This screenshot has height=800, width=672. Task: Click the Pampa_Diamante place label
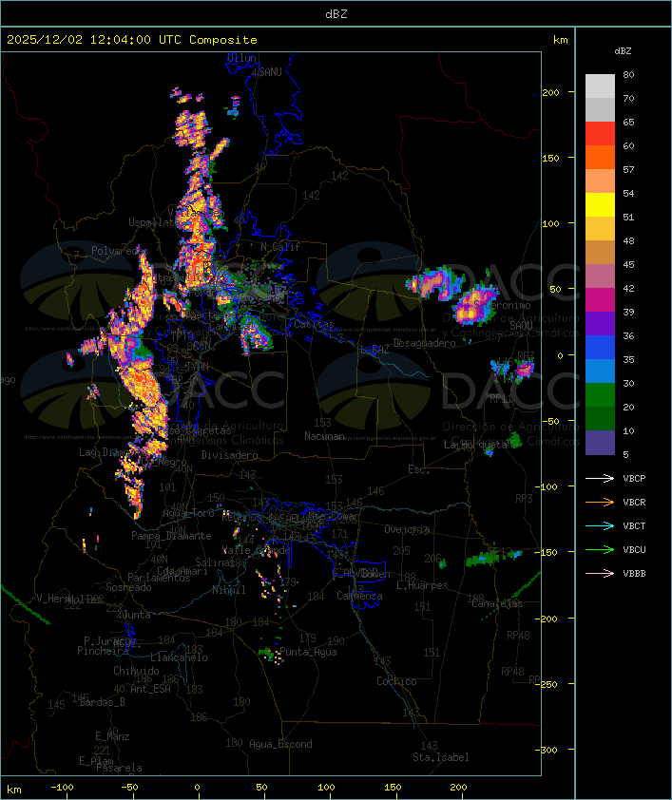click(171, 536)
